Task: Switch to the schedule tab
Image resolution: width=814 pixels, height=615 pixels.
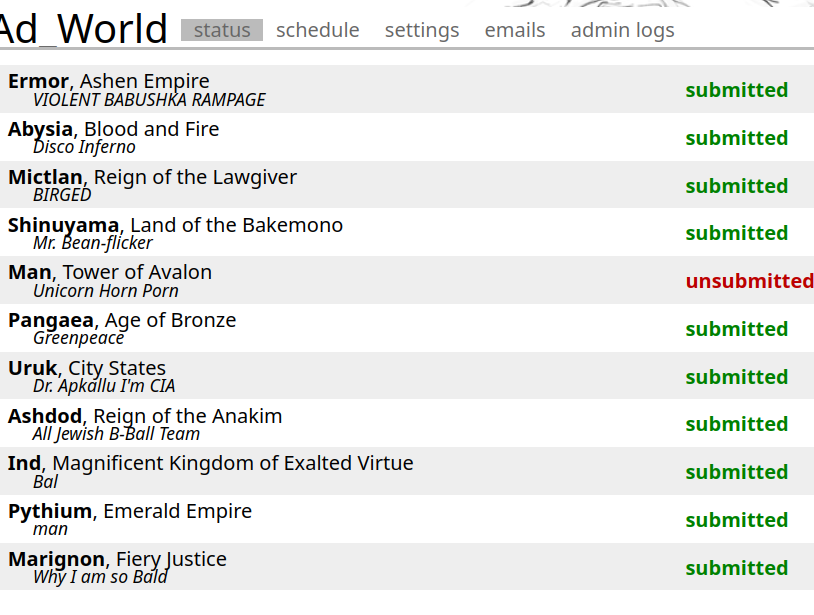Action: pyautogui.click(x=317, y=30)
